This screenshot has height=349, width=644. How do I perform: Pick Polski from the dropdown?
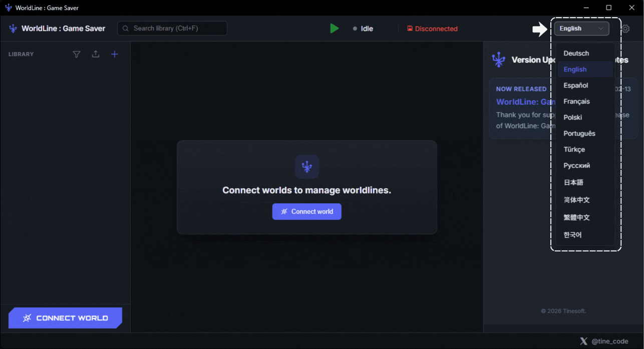585,117
